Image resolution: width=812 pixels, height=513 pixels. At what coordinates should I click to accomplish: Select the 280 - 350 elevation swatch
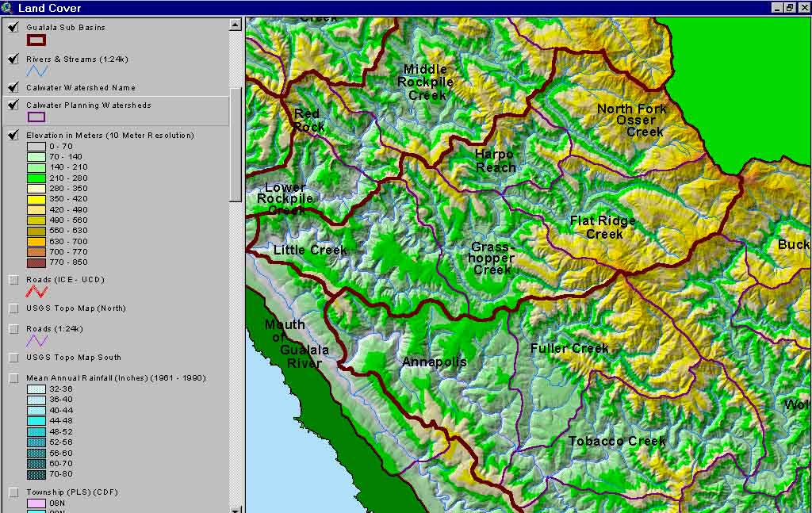[36, 189]
